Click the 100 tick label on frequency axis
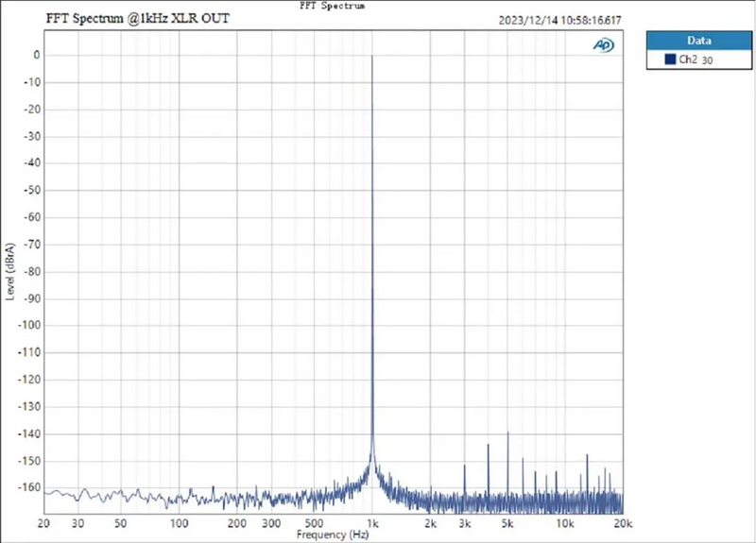Image resolution: width=756 pixels, height=543 pixels. click(179, 522)
